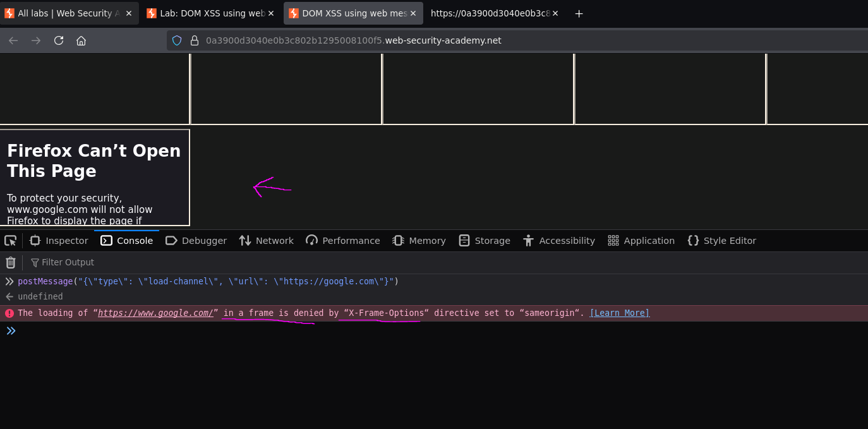
Task: Close the active 'DOM XSS using web mes' tab
Action: [413, 13]
